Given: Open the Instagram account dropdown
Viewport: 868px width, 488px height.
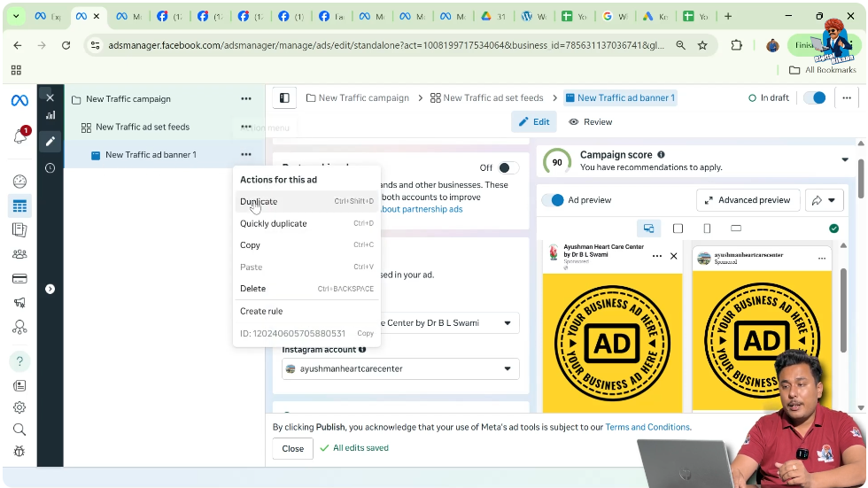Looking at the screenshot, I should 400,369.
